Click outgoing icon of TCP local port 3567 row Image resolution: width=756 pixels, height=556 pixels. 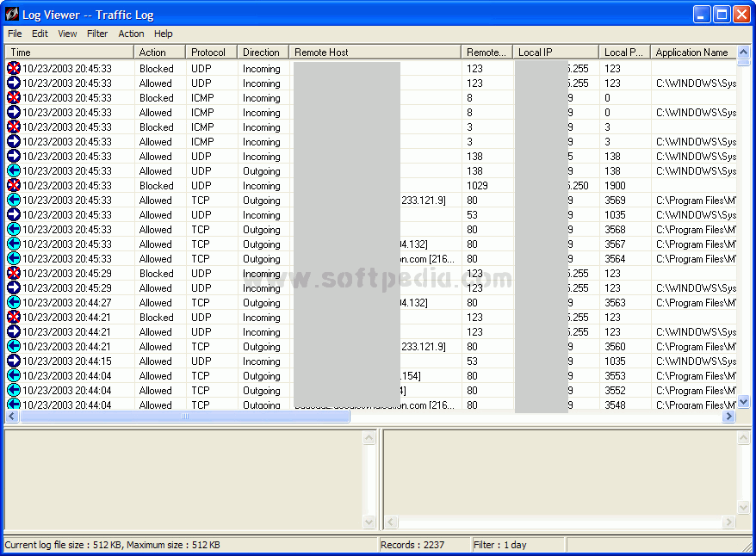pyautogui.click(x=14, y=244)
